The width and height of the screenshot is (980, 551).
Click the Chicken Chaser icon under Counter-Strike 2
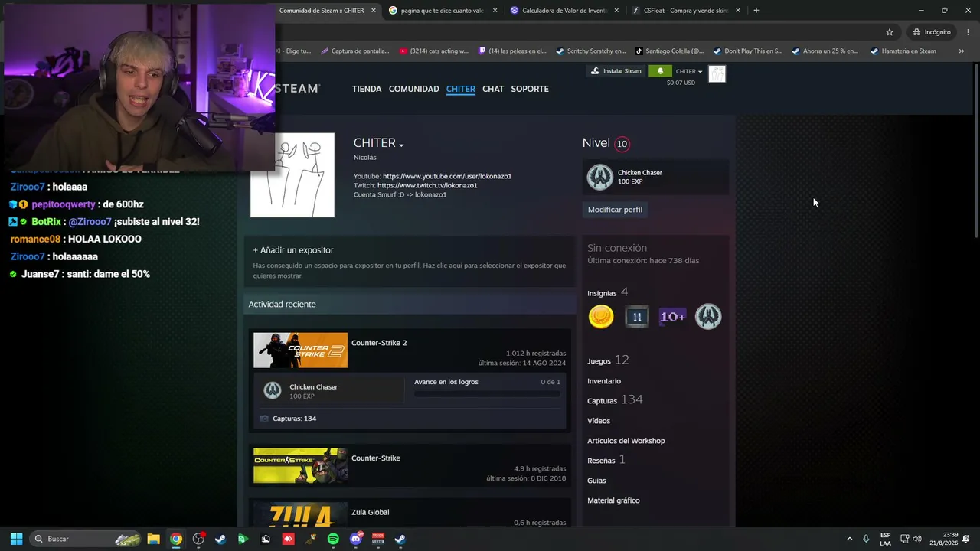[x=272, y=391]
